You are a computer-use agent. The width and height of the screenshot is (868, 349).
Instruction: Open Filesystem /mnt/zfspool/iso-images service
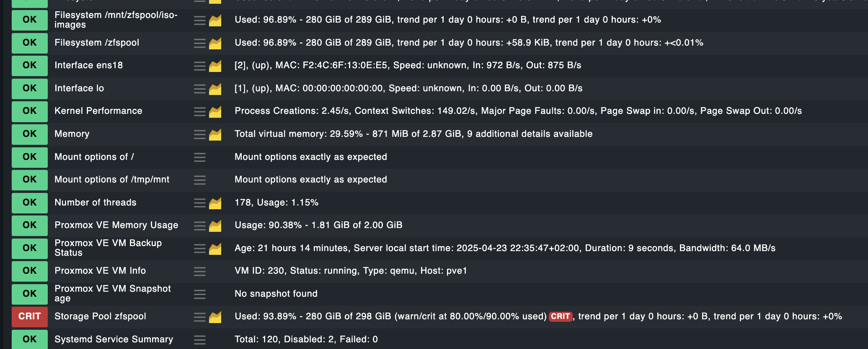pyautogui.click(x=116, y=20)
